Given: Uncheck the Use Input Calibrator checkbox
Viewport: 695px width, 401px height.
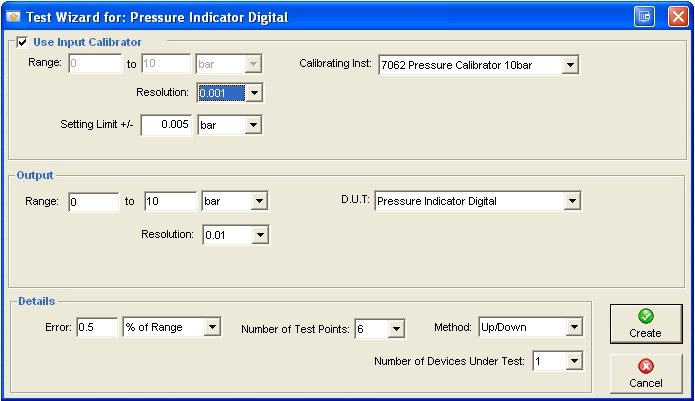Looking at the screenshot, I should pyautogui.click(x=22, y=42).
